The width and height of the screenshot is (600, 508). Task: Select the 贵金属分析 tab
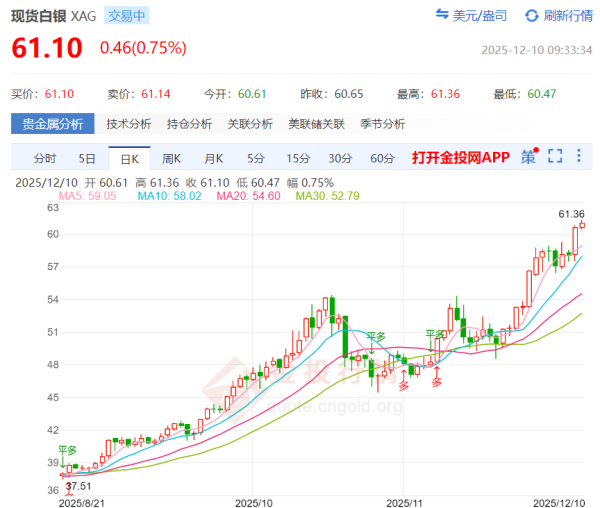[x=52, y=124]
